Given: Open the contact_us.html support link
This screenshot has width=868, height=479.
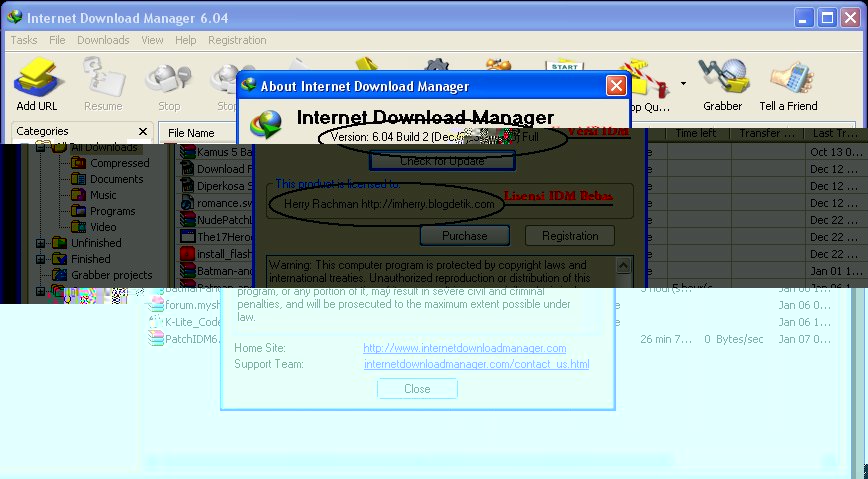Looking at the screenshot, I should 477,364.
